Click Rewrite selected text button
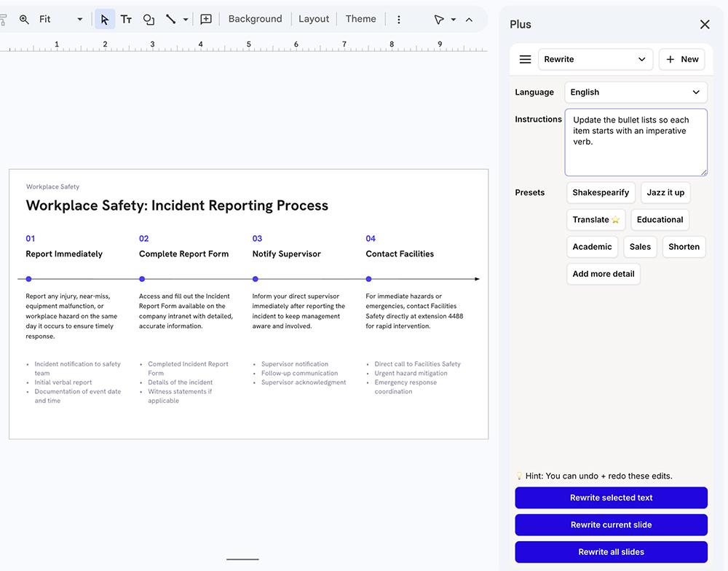 pyautogui.click(x=611, y=497)
